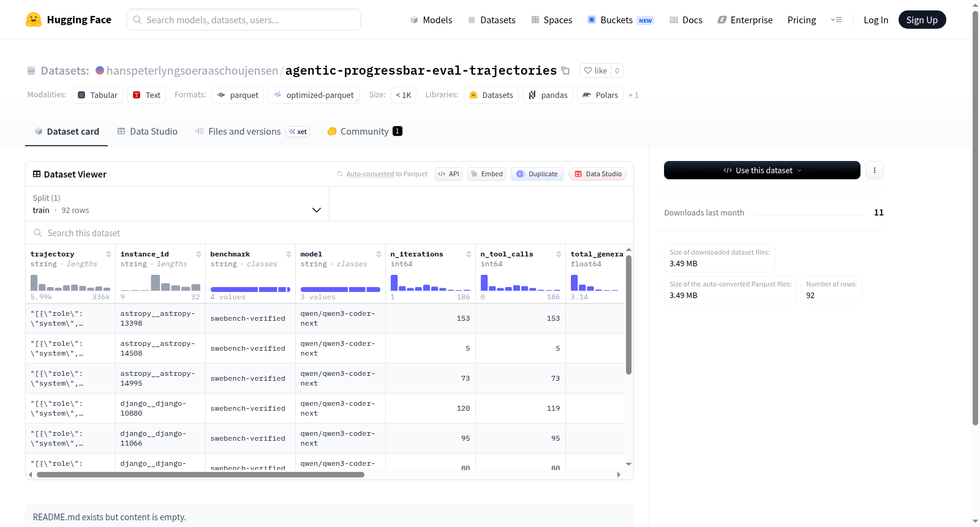Screen dimensions: 980x527
Task: Open Data Studio from the viewer header
Action: click(598, 174)
